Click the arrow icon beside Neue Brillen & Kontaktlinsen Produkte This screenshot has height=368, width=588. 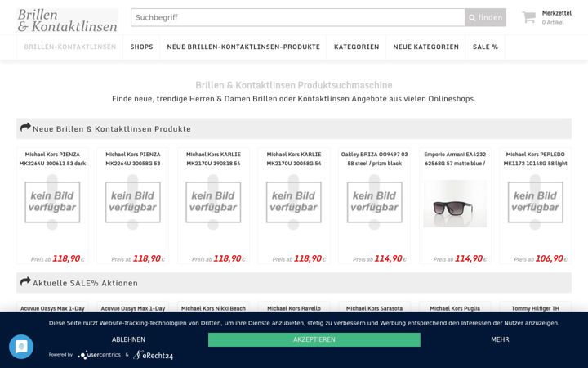coord(25,128)
